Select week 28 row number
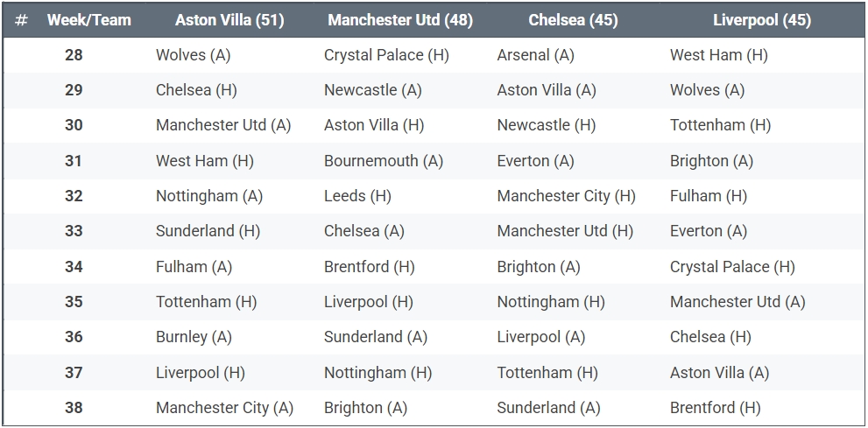 coord(74,55)
